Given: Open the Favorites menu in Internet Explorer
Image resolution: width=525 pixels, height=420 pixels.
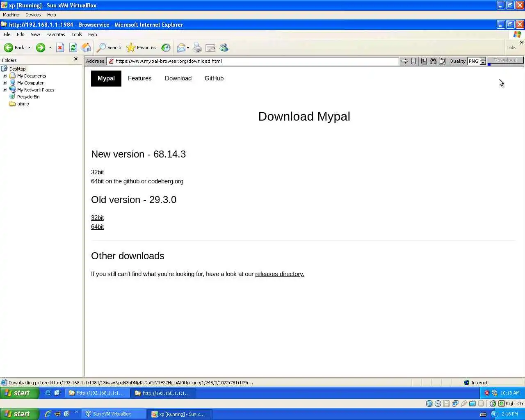Looking at the screenshot, I should [x=55, y=34].
